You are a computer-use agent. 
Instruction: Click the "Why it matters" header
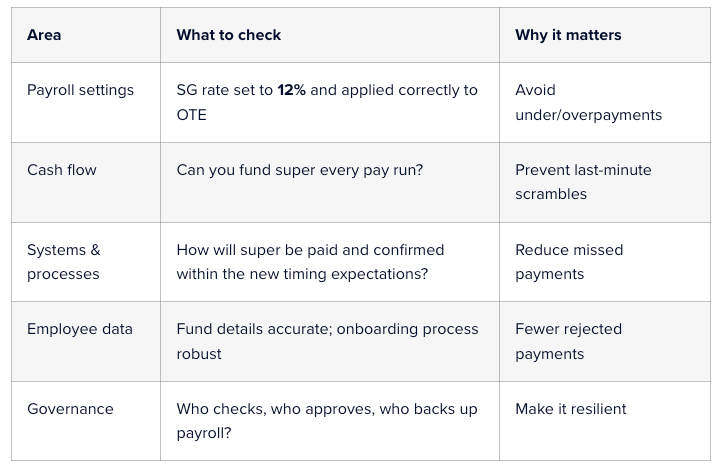point(568,35)
